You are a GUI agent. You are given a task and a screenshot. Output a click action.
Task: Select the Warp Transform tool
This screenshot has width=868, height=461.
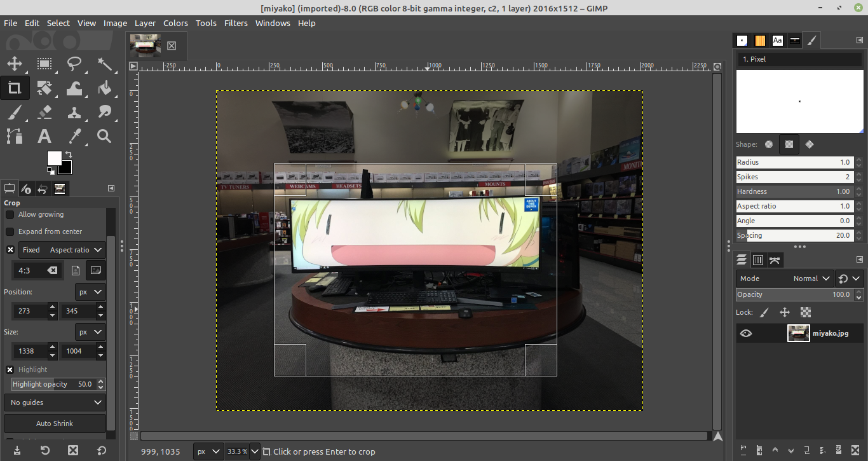[x=74, y=88]
